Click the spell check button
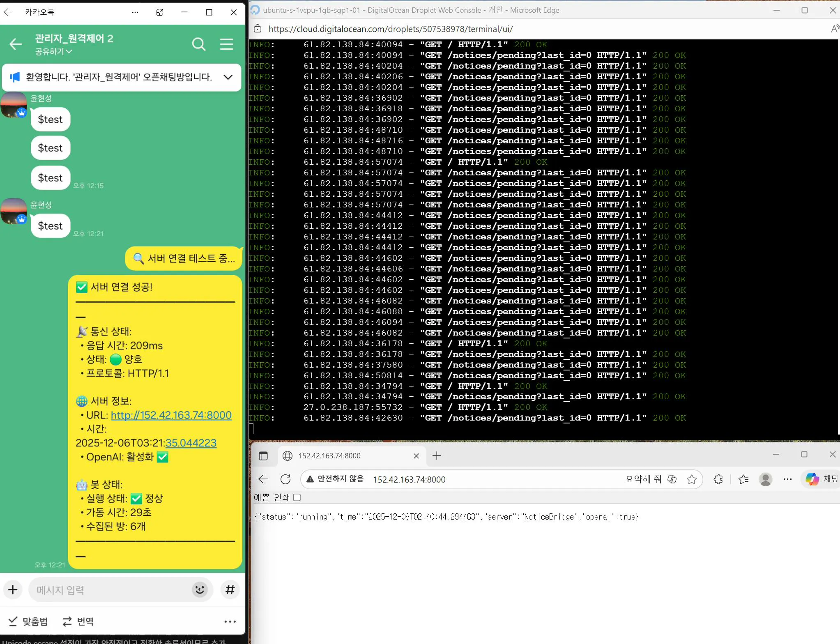The width and height of the screenshot is (840, 644). click(28, 621)
